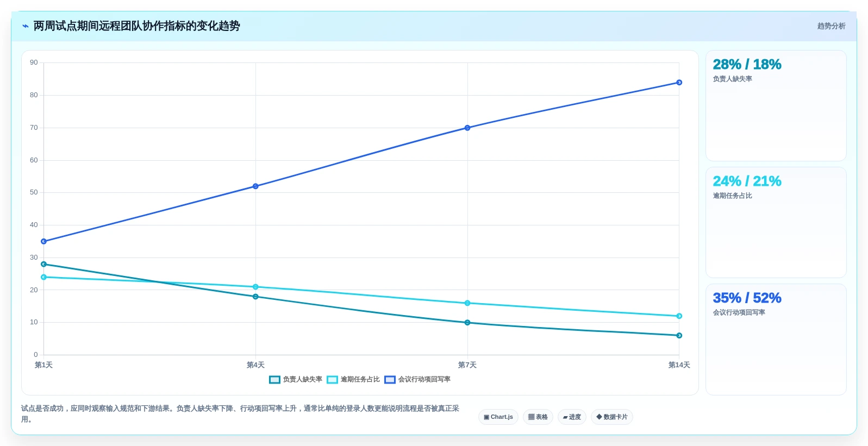Select the 会议行动项回写率 data point at 第14天

coord(679,83)
